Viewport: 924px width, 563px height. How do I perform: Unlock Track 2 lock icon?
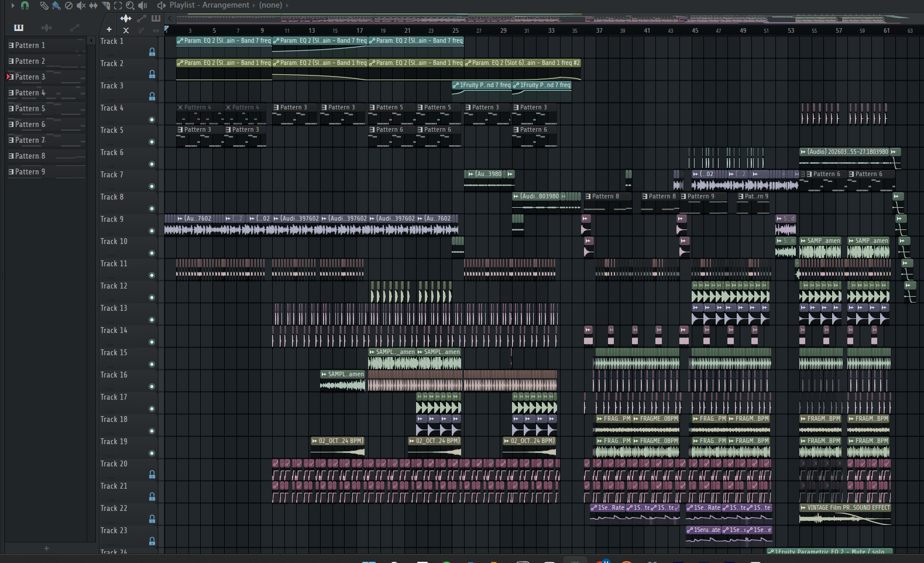pos(152,74)
